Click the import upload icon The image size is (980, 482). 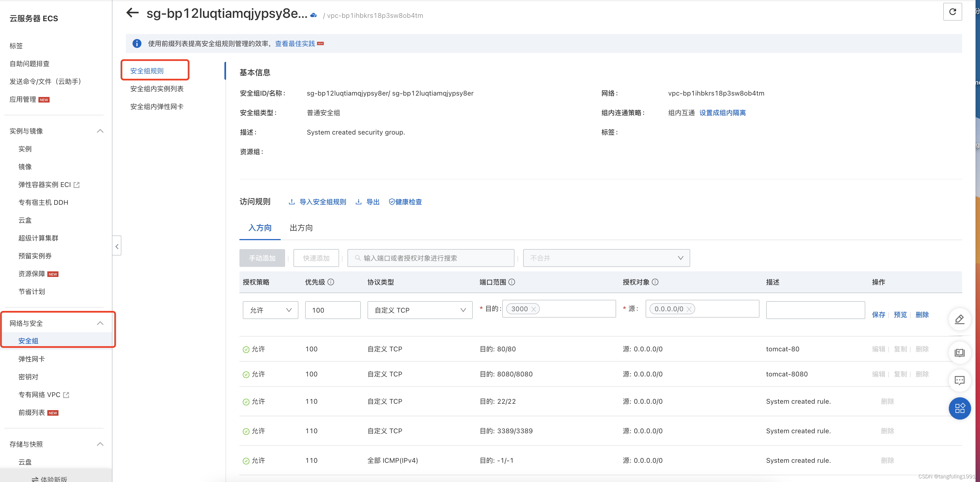(291, 202)
